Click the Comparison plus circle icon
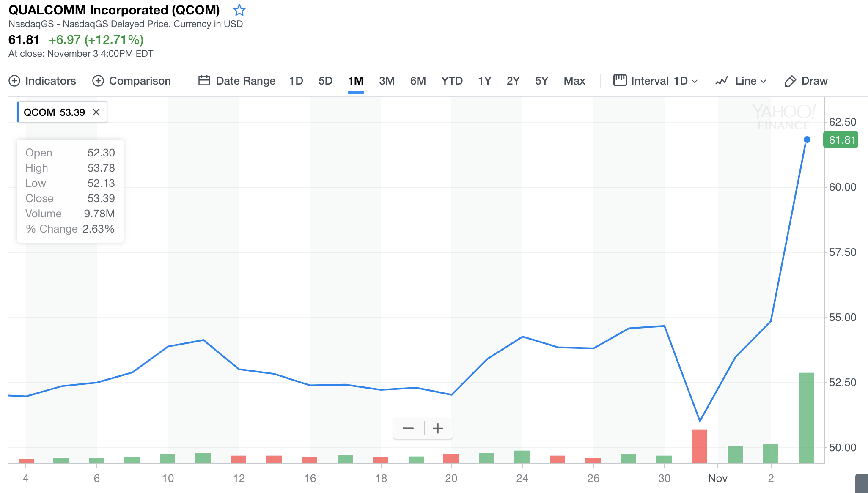868x493 pixels. coord(98,81)
